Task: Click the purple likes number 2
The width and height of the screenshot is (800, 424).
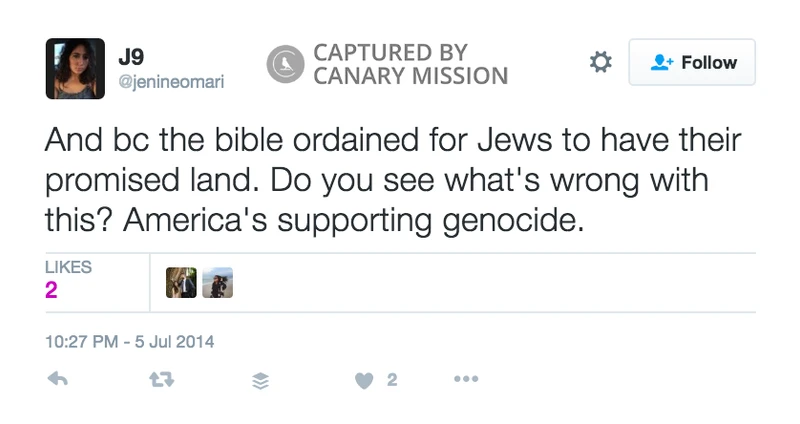Action: (51, 290)
